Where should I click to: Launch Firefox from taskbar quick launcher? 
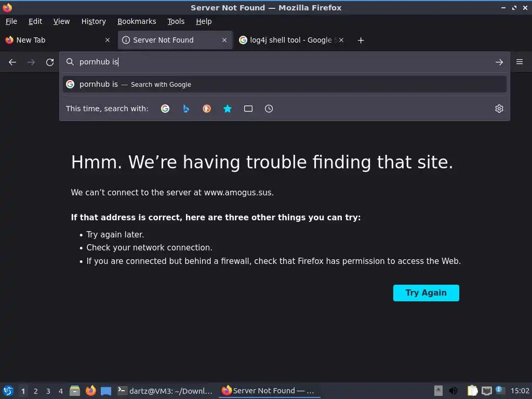tap(90, 391)
